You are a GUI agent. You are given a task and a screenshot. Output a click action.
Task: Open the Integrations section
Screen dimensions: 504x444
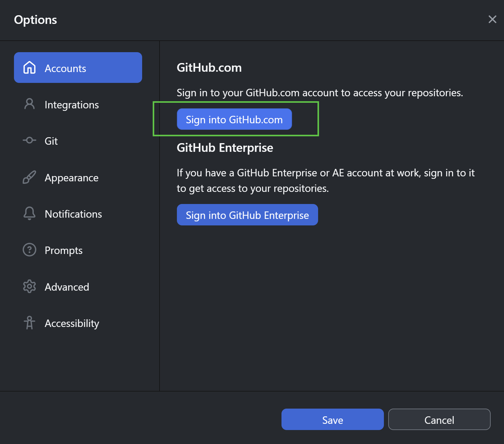[78, 105]
